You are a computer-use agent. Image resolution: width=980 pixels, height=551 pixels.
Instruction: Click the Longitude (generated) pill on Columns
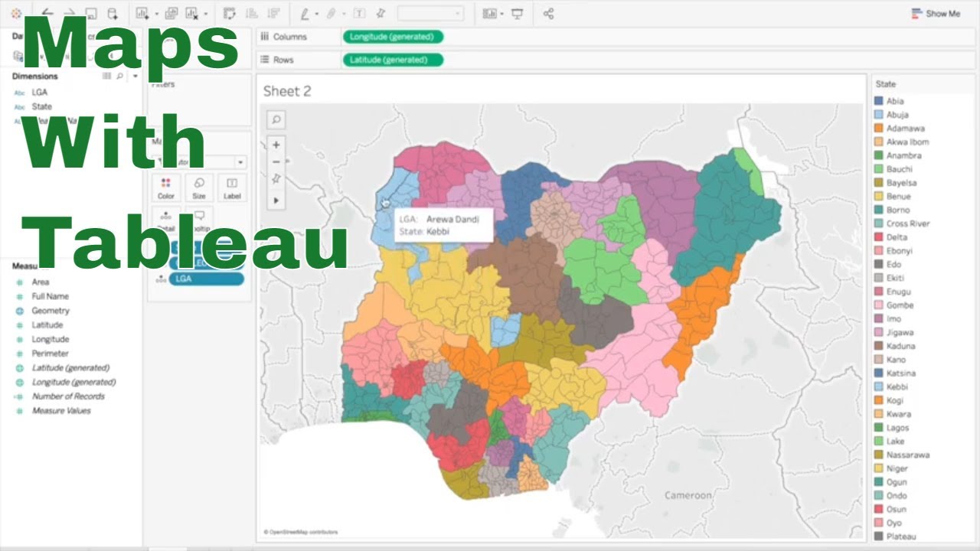click(394, 37)
